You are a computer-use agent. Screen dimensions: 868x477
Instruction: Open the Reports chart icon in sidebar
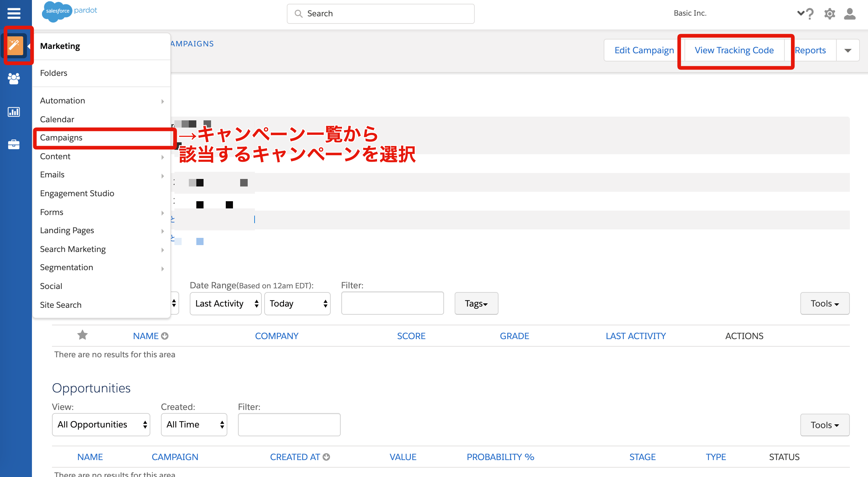(x=14, y=111)
